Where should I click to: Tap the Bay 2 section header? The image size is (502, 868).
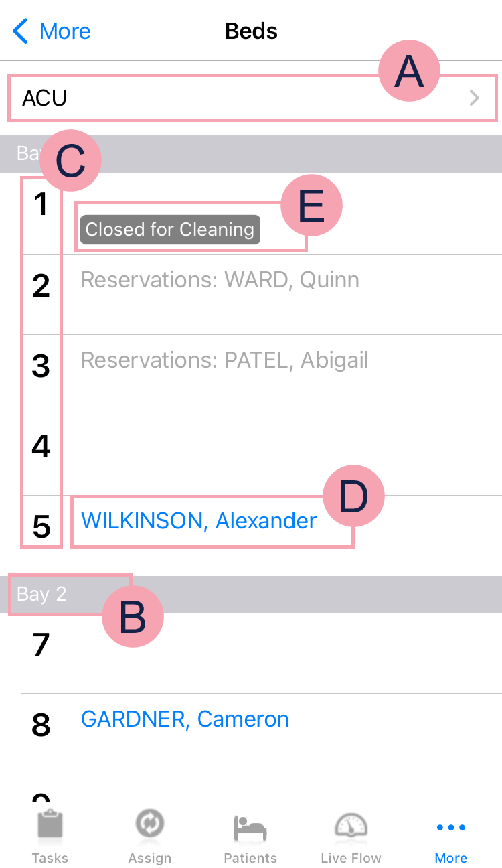click(41, 594)
